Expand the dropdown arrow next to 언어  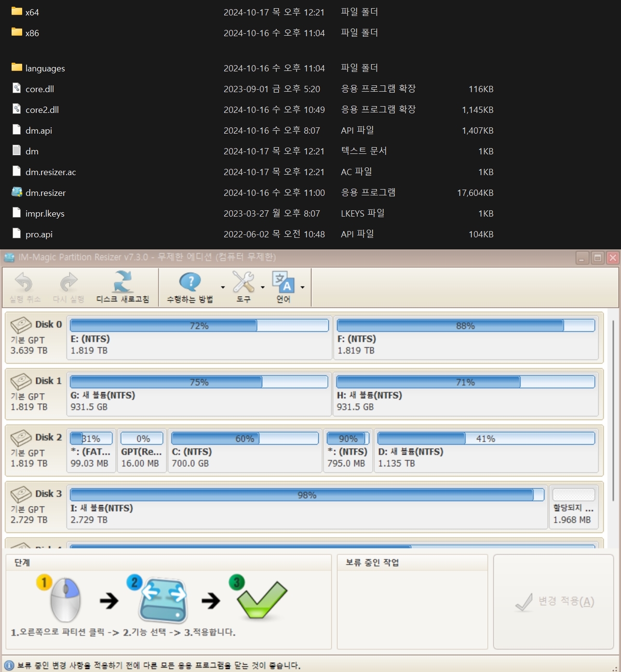click(x=302, y=288)
